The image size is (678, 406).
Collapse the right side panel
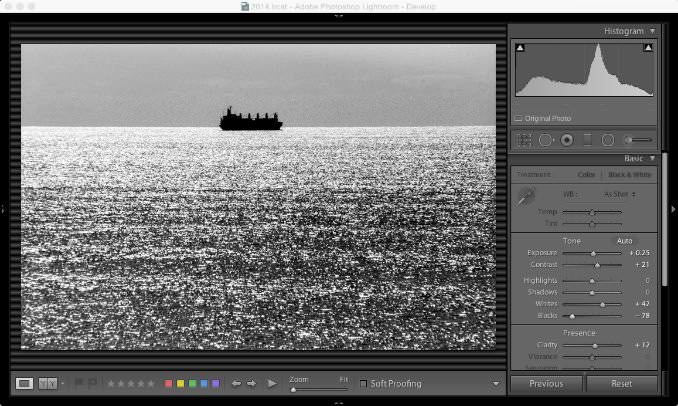click(674, 210)
